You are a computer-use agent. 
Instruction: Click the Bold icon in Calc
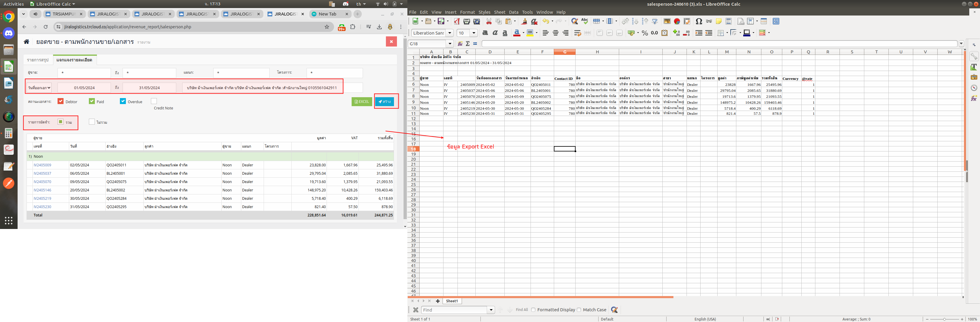485,33
